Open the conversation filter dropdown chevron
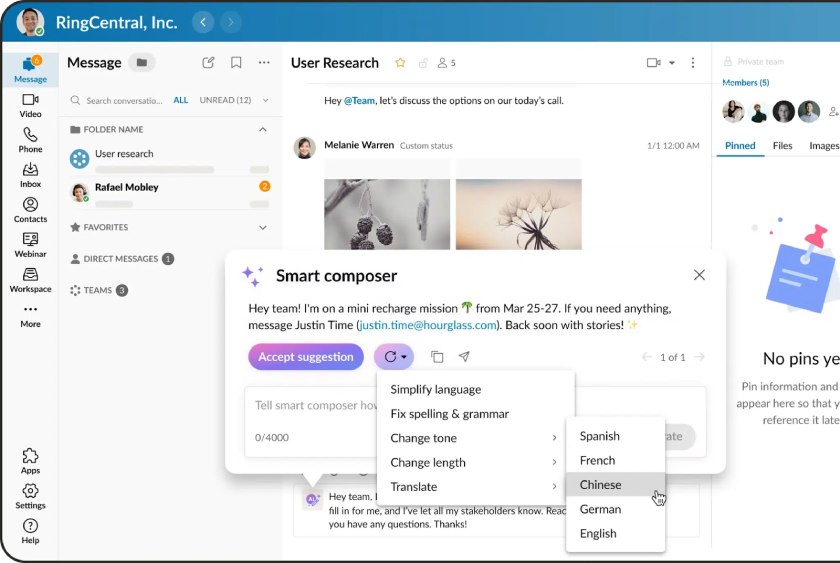This screenshot has height=563, width=840. click(265, 100)
